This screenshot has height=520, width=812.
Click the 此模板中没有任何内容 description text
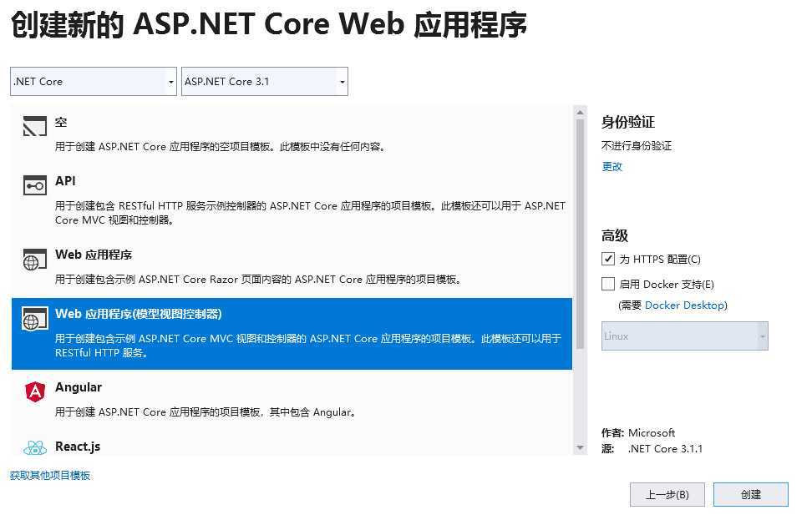tap(220, 146)
